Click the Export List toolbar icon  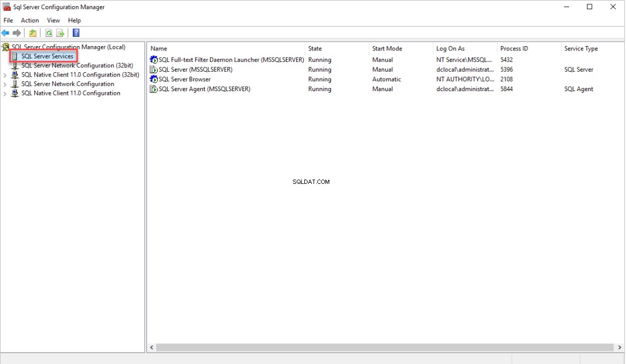click(60, 33)
